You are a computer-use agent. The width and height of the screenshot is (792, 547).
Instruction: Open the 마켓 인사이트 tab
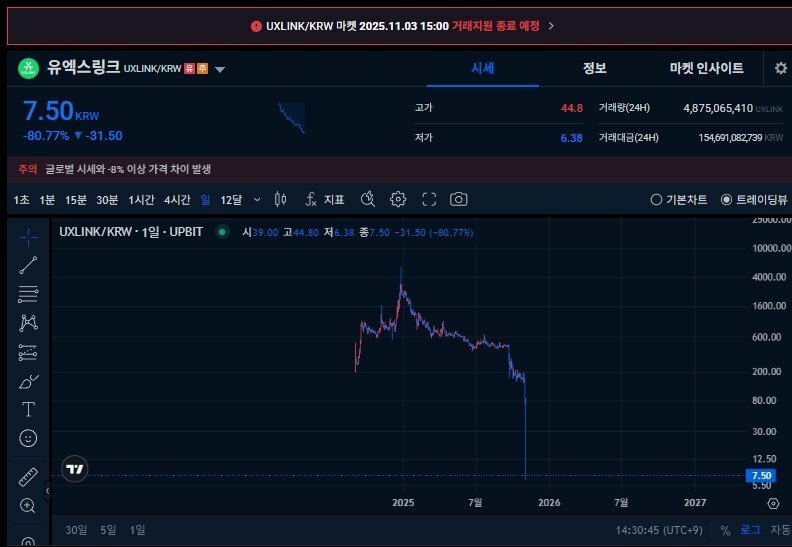tap(706, 68)
